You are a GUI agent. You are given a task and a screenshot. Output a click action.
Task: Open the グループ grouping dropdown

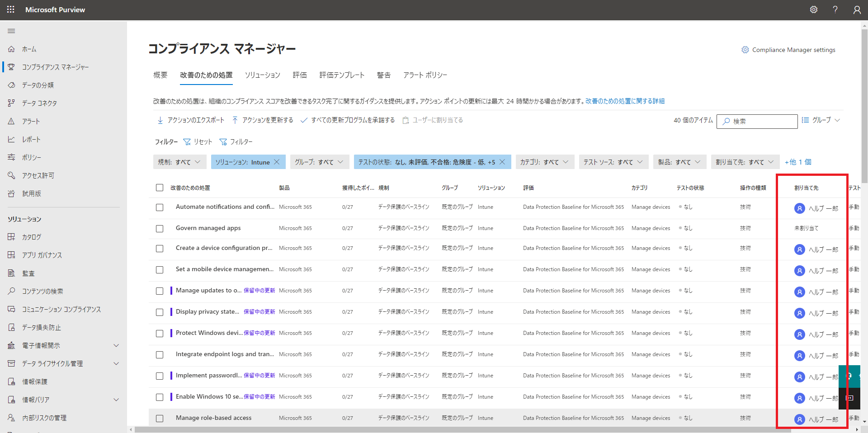click(x=821, y=120)
